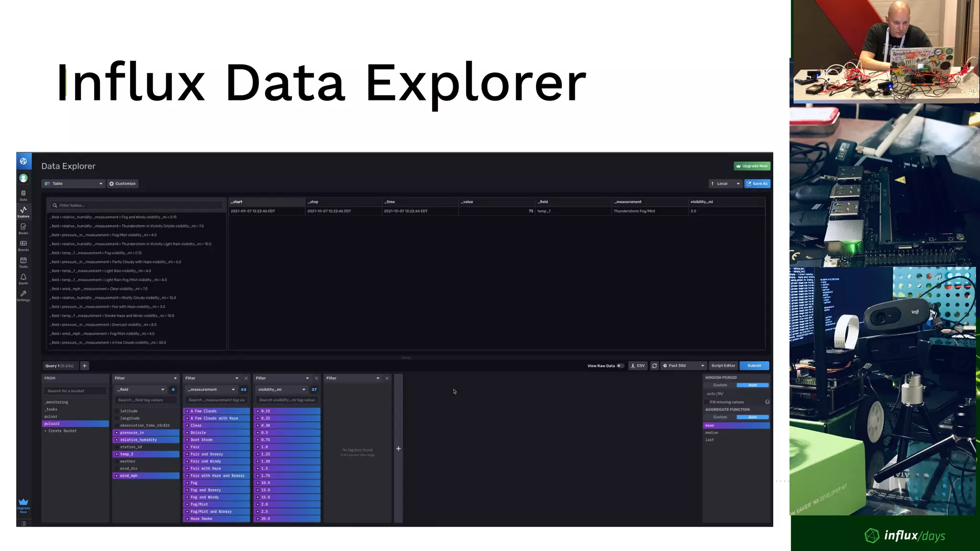Open the Settings wrench sidebar item
This screenshot has height=551, width=980.
point(23,296)
